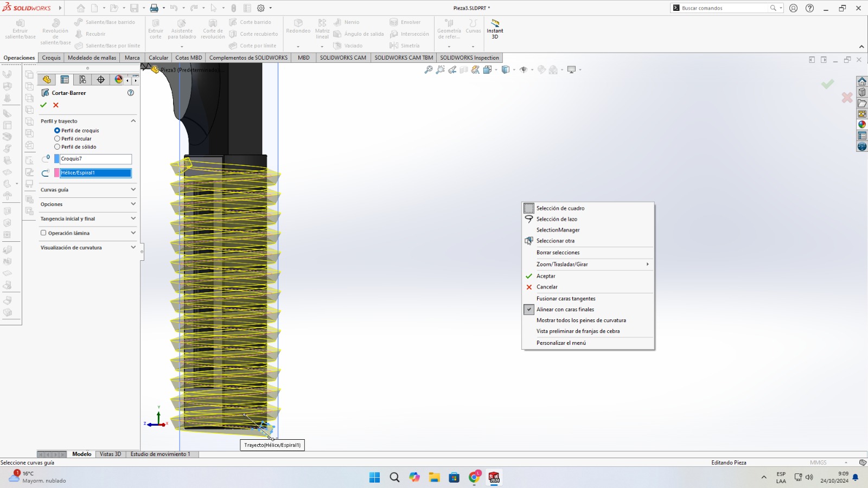Enable the Operación lámina checkbox
This screenshot has width=868, height=488.
43,233
